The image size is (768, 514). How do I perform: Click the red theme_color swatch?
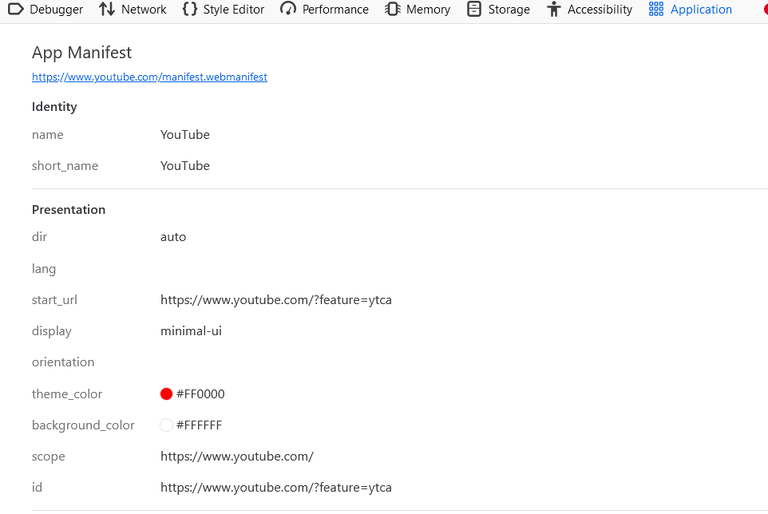pyautogui.click(x=167, y=394)
